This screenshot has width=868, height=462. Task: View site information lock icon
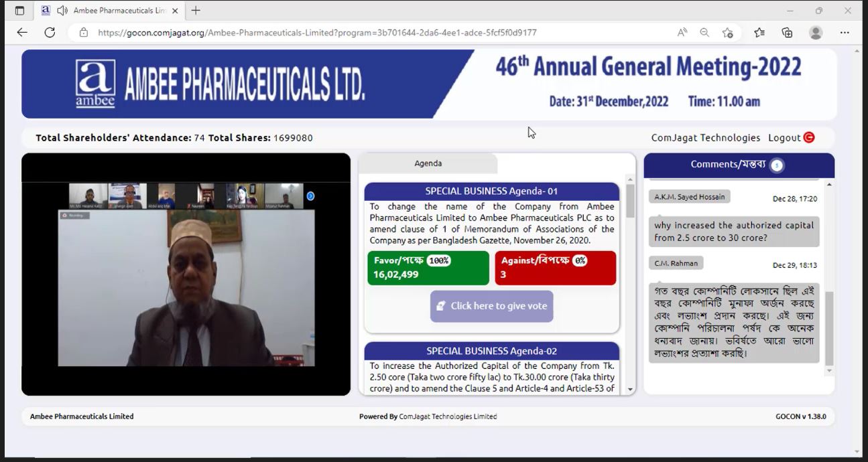[x=84, y=32]
